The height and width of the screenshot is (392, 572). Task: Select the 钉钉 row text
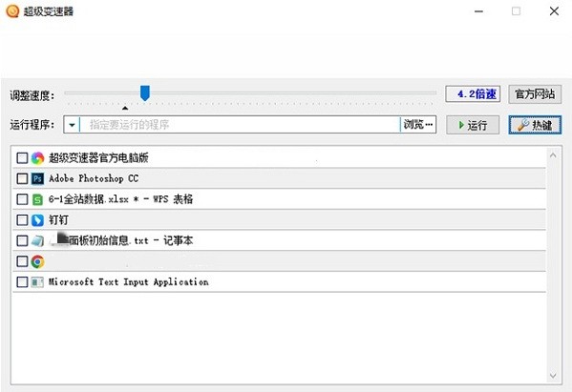58,220
